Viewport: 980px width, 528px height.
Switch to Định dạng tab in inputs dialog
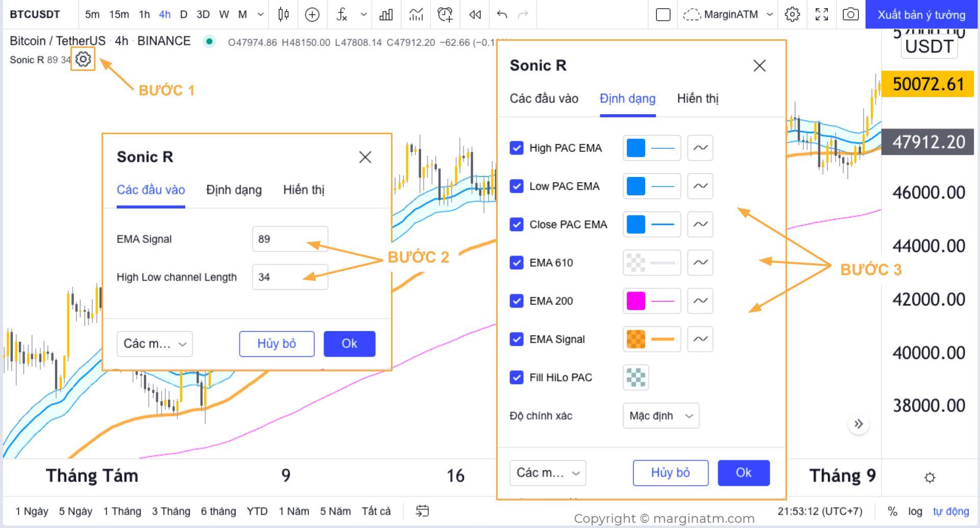[234, 190]
